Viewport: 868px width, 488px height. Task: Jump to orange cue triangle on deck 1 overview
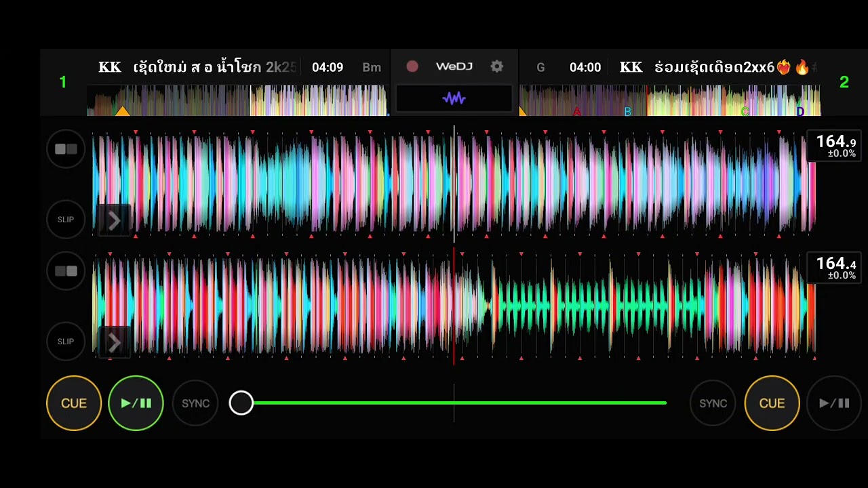click(x=122, y=110)
